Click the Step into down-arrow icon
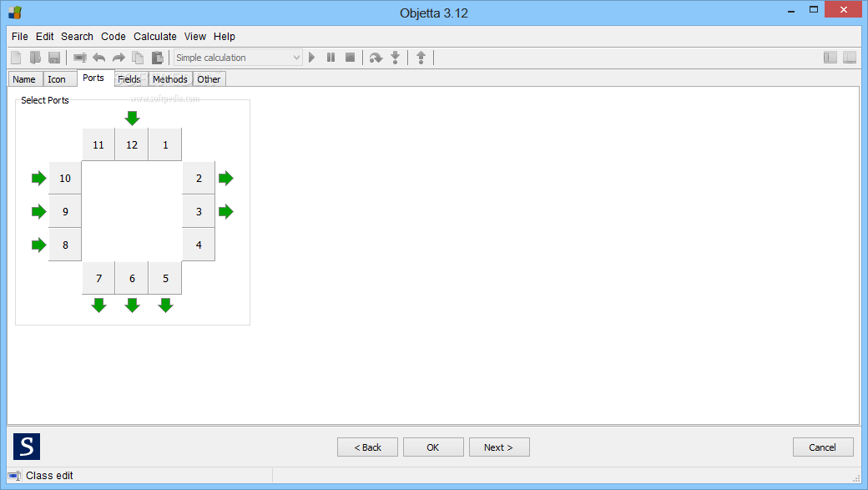 coord(396,58)
